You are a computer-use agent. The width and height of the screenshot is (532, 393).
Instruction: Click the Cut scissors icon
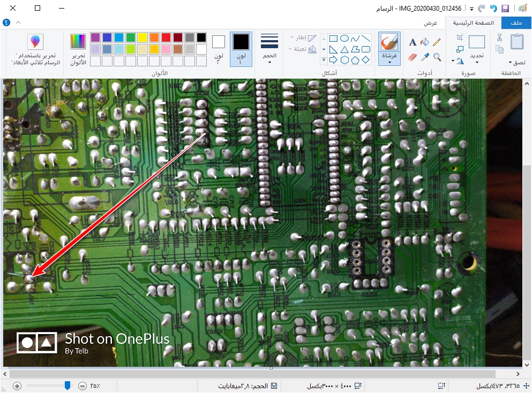point(499,37)
